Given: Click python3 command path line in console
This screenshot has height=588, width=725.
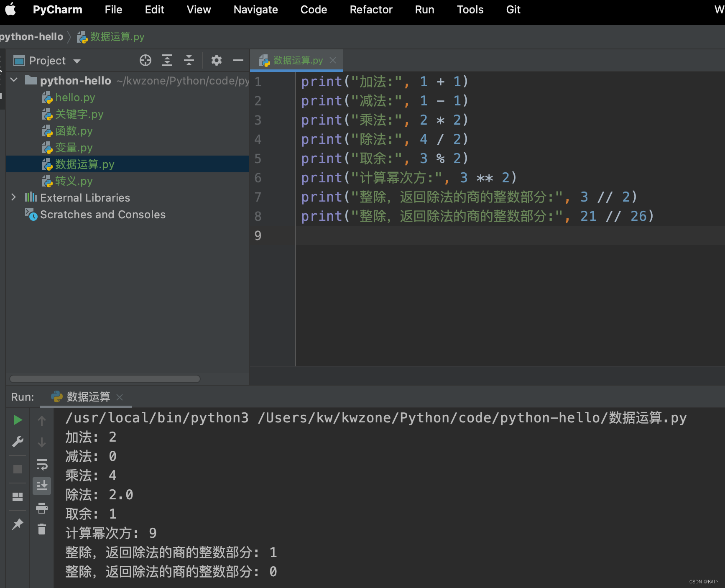Looking at the screenshot, I should coord(375,418).
